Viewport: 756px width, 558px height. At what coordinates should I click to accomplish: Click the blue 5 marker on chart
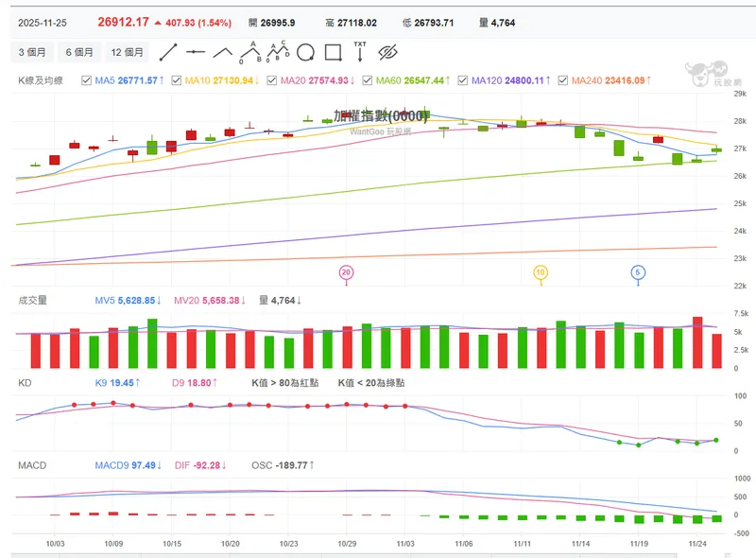tap(638, 272)
